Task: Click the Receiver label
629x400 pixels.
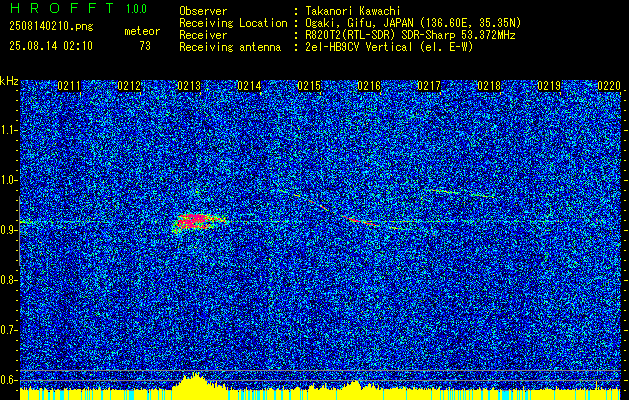Action: 203,35
